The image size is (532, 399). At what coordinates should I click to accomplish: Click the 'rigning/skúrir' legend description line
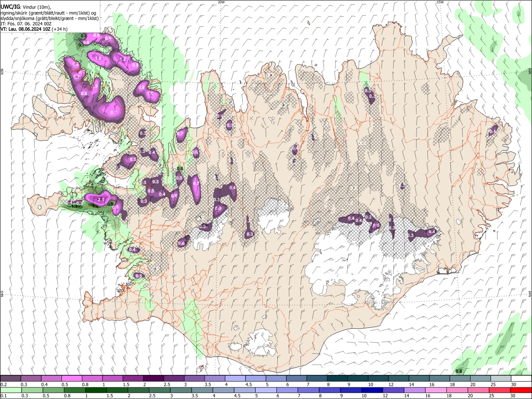click(x=48, y=13)
